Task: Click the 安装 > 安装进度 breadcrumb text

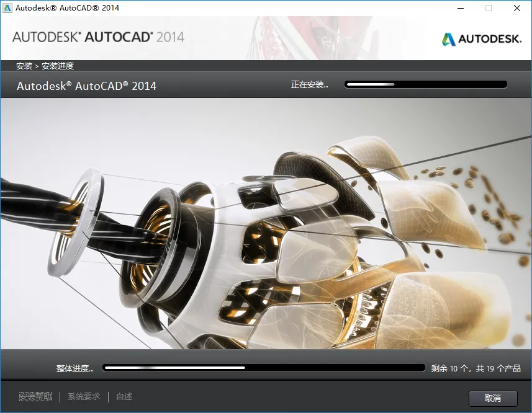Action: tap(45, 66)
